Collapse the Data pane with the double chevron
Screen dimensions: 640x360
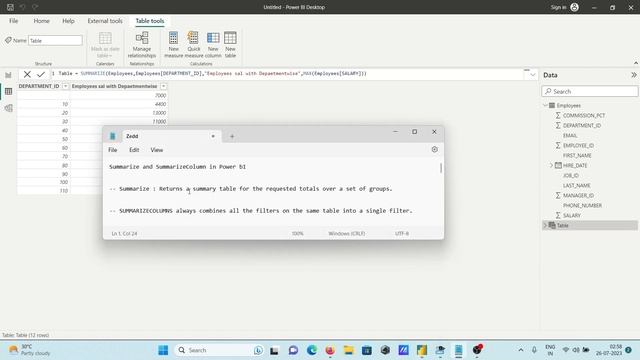(633, 75)
